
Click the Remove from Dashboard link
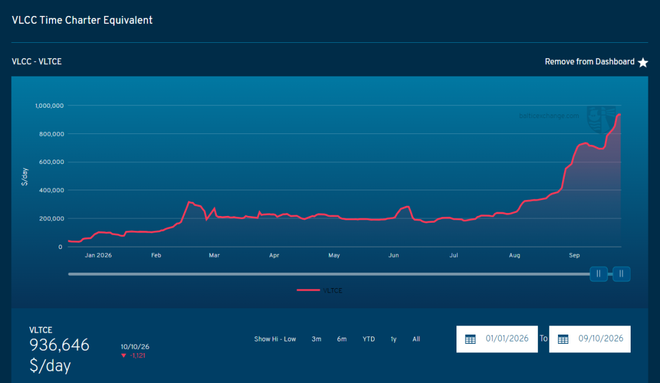[589, 62]
